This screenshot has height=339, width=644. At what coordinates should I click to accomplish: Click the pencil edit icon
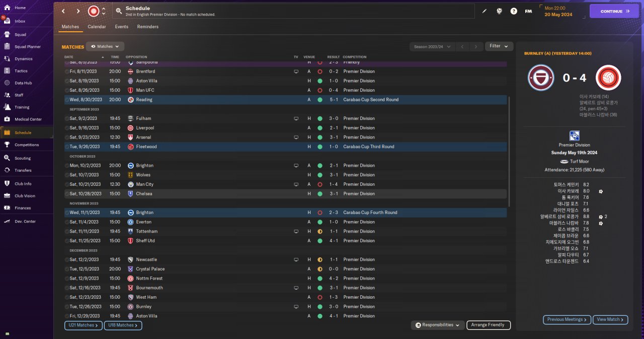pyautogui.click(x=485, y=11)
